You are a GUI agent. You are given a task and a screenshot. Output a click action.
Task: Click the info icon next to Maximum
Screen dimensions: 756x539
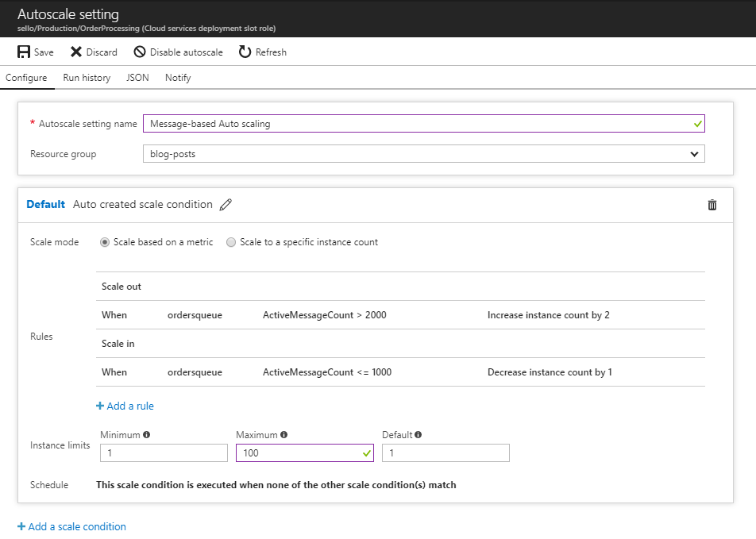(284, 435)
